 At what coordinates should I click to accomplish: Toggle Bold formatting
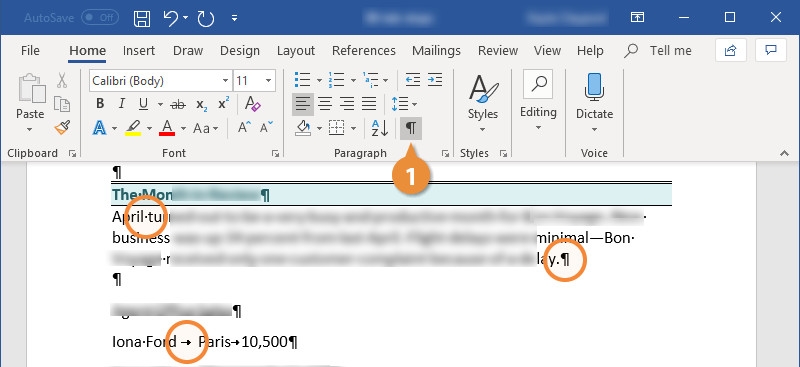[100, 104]
